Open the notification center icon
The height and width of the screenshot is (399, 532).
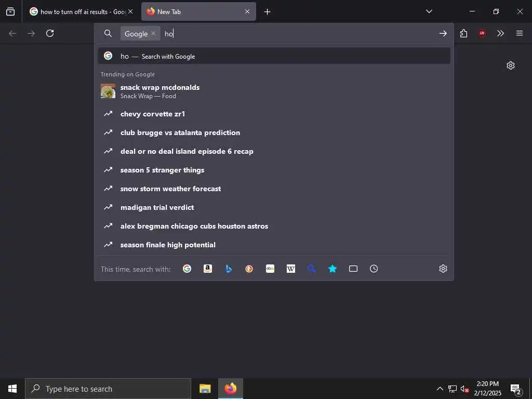coord(516,389)
